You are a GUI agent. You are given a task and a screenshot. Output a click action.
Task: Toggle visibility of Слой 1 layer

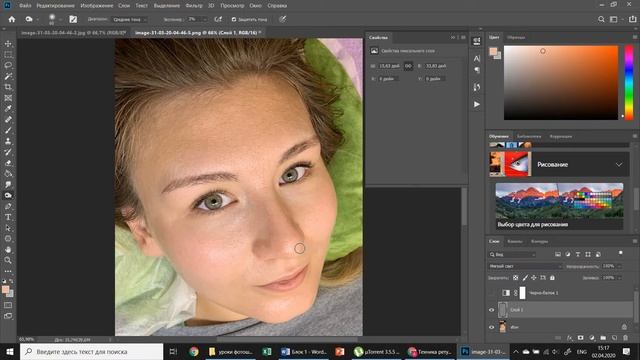click(x=491, y=310)
